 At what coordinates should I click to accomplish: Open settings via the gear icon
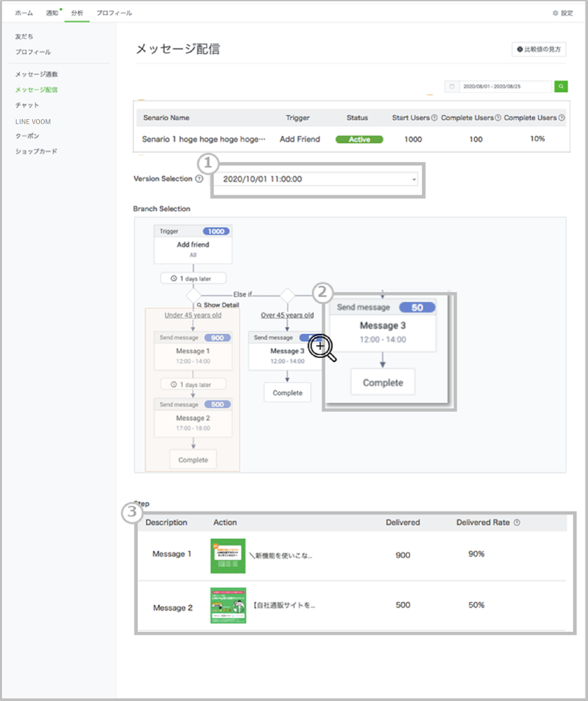[x=555, y=13]
